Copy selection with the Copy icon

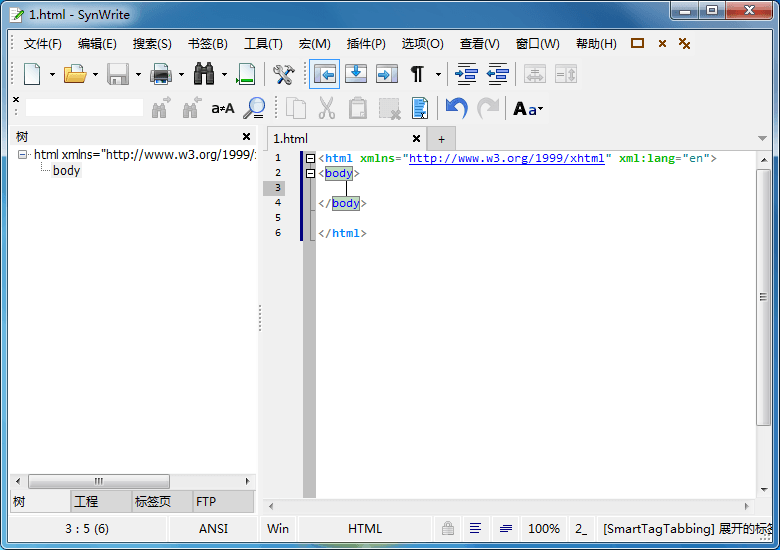(x=296, y=108)
